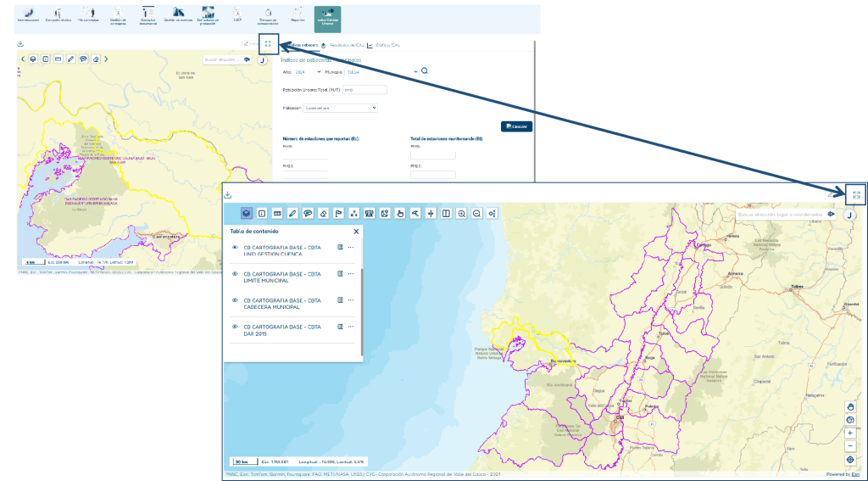The height and width of the screenshot is (481, 868).
Task: Select the pencil tool in small map toolbar
Action: (x=71, y=59)
